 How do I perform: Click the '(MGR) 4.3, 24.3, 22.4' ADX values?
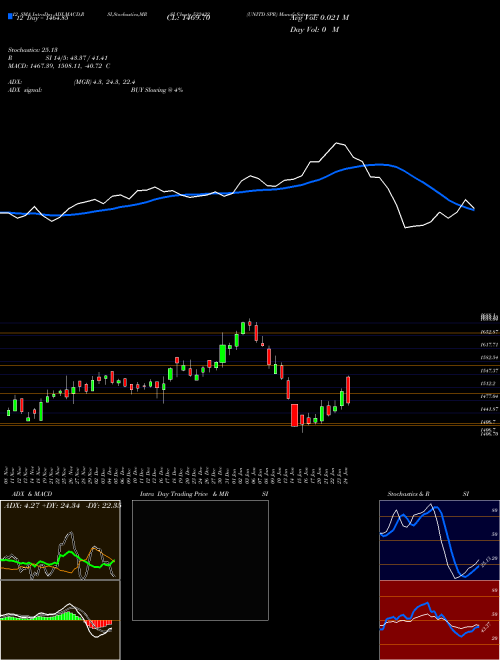click(104, 82)
